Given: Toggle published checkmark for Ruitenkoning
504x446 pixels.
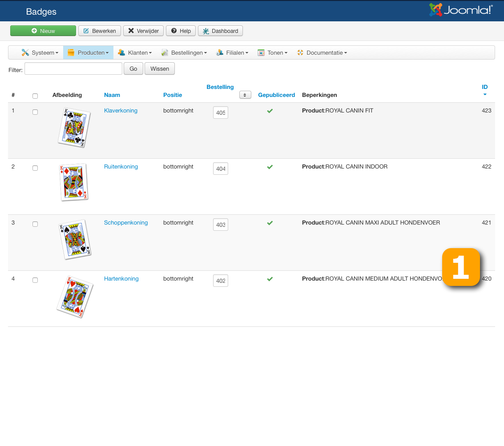Looking at the screenshot, I should click(x=270, y=167).
